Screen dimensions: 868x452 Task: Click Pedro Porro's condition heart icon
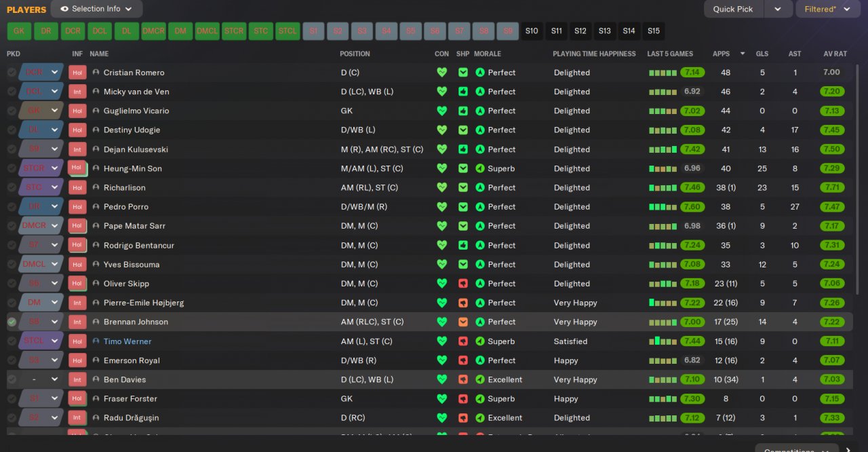coord(442,206)
